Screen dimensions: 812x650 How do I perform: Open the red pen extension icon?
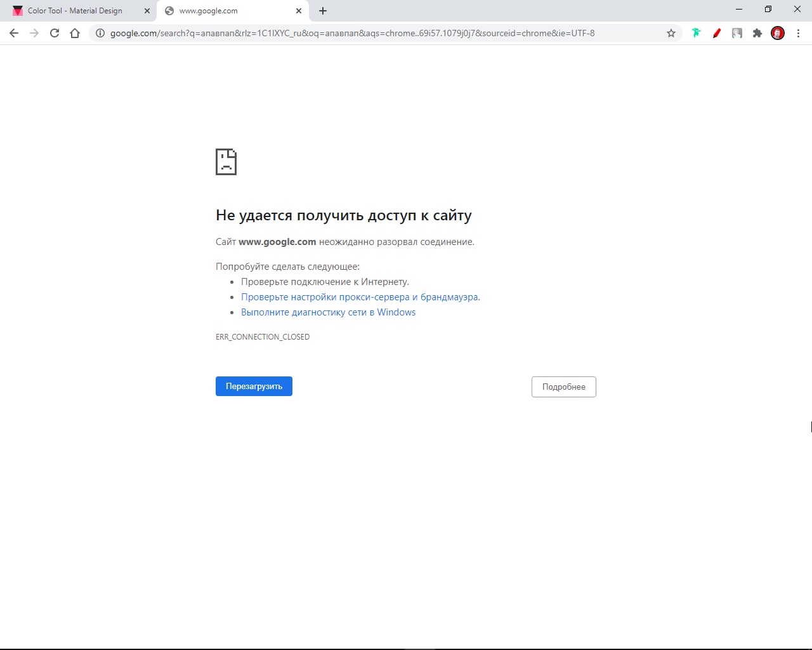(x=717, y=33)
